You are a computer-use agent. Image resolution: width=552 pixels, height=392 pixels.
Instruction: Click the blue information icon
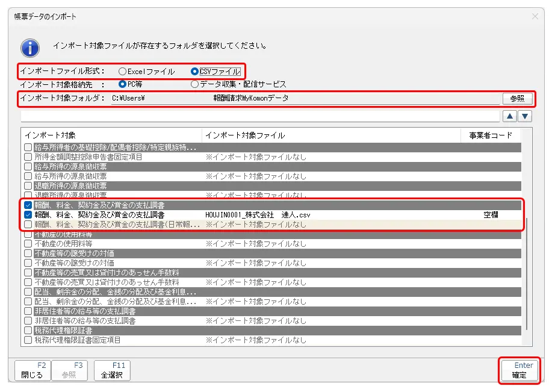pos(30,48)
